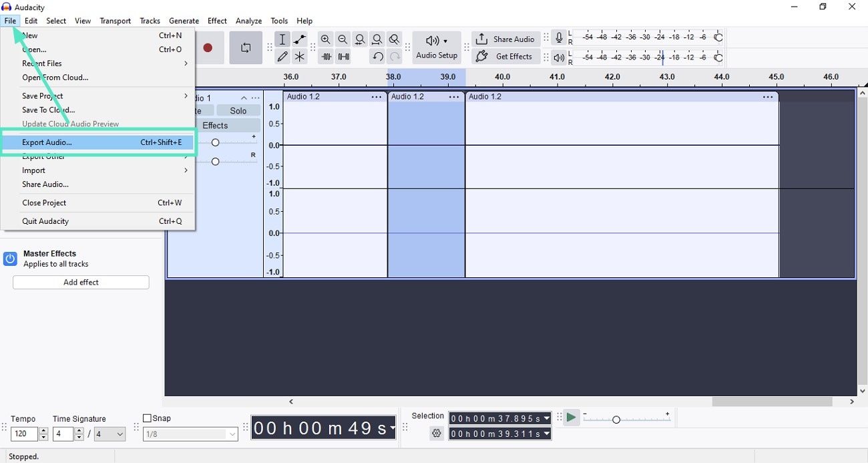Click the horizontal scrollbar thumb
The image size is (868, 463).
click(772, 402)
